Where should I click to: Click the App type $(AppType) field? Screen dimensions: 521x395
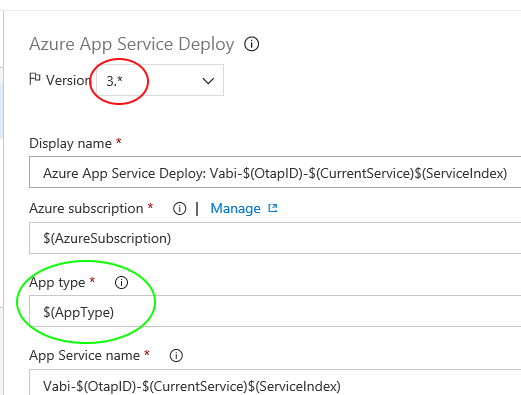tap(275, 311)
